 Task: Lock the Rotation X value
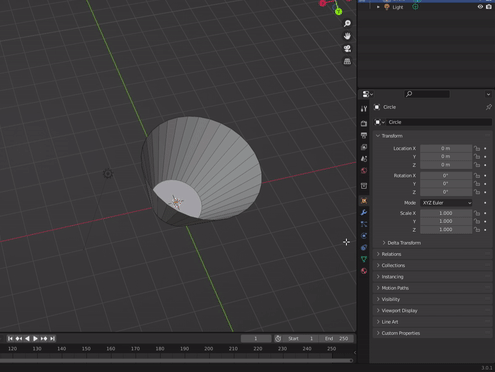[477, 176]
